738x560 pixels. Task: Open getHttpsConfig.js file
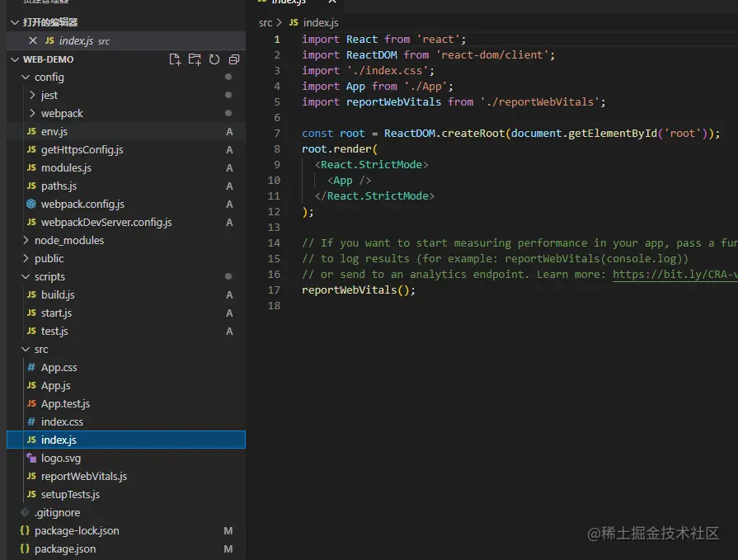(x=126, y=149)
